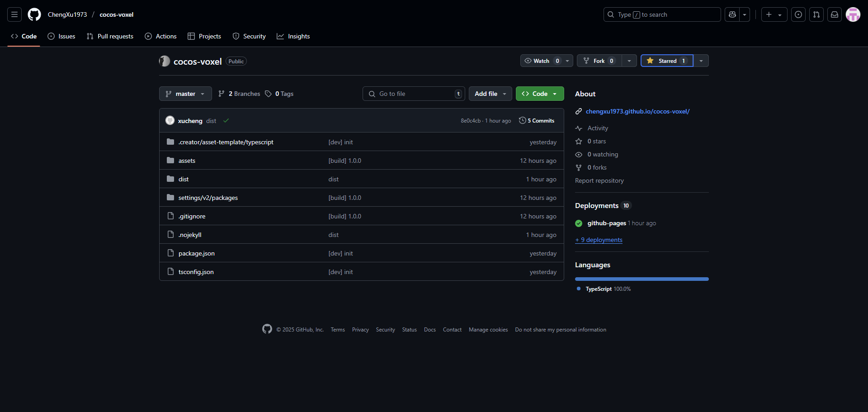
Task: Open the Projects tab
Action: (x=204, y=36)
